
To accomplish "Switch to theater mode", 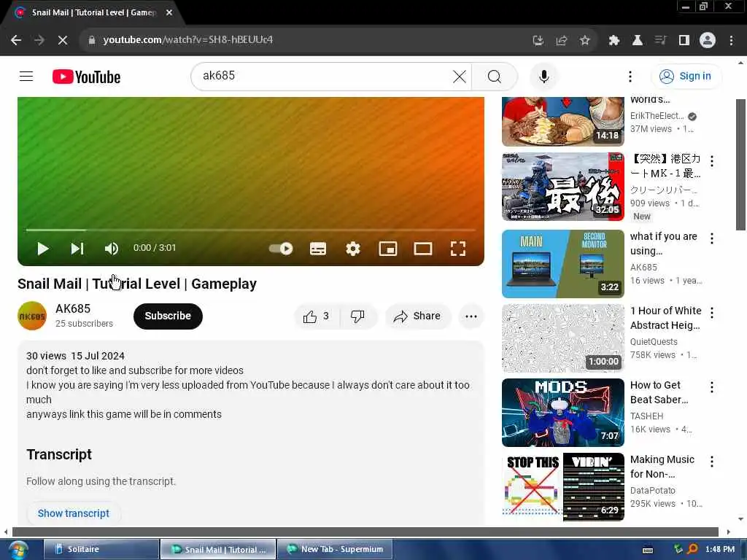I will [423, 249].
